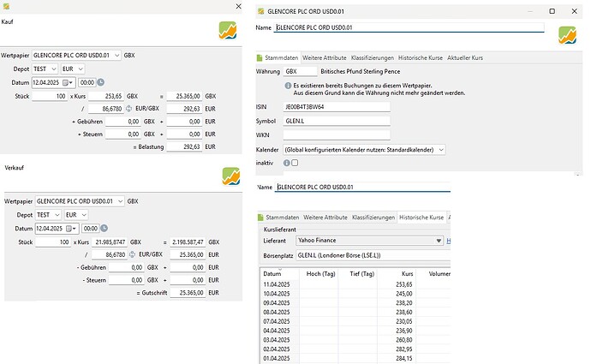Switch to Historische Kurse tab in upper editor

[x=421, y=57]
